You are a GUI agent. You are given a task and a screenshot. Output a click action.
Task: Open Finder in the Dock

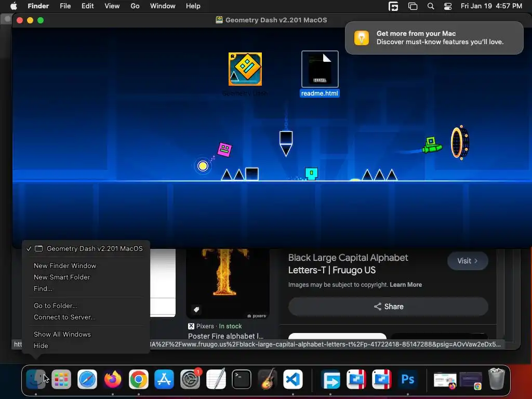coord(36,379)
